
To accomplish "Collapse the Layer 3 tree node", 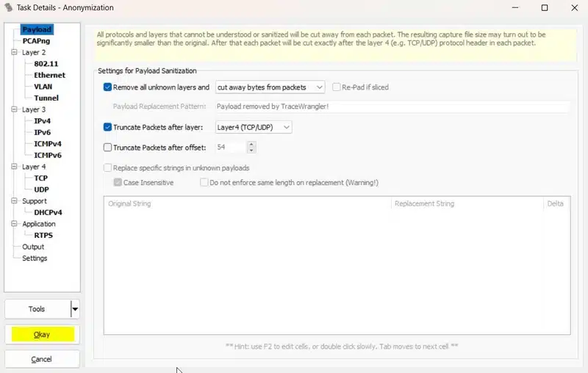I will [x=14, y=109].
